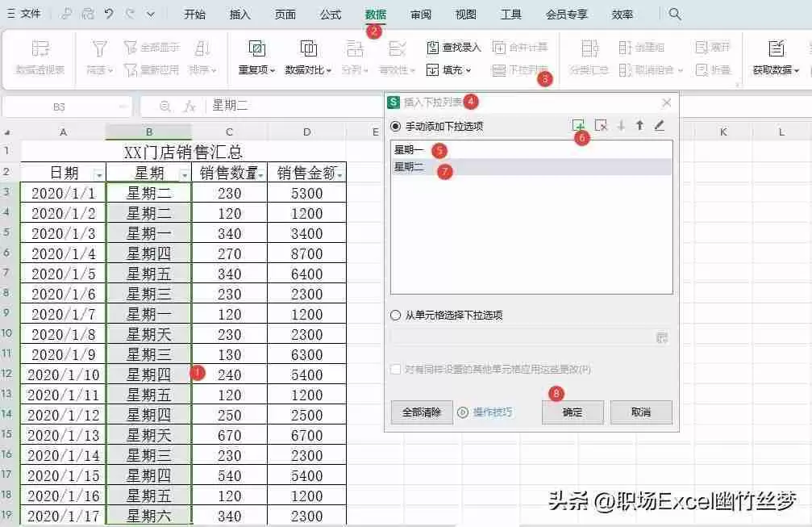Click the Search magnifier in the ribbon
812x527 pixels.
(676, 14)
